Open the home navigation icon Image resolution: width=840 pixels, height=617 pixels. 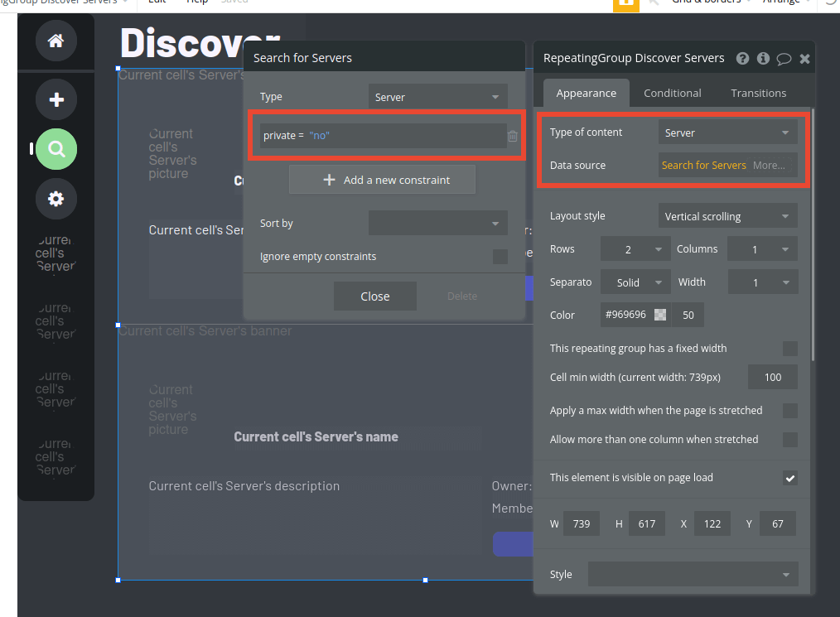pos(56,41)
